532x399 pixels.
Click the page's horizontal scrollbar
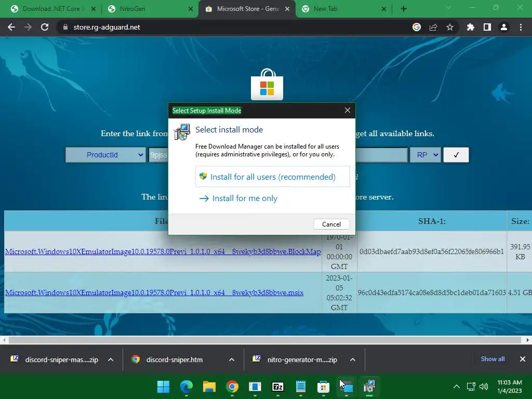click(x=264, y=340)
